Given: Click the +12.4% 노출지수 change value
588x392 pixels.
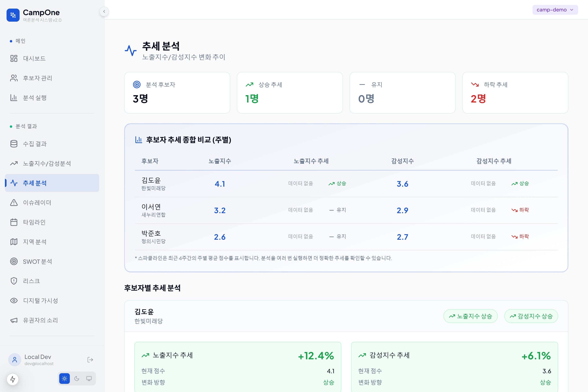Looking at the screenshot, I should (x=316, y=355).
